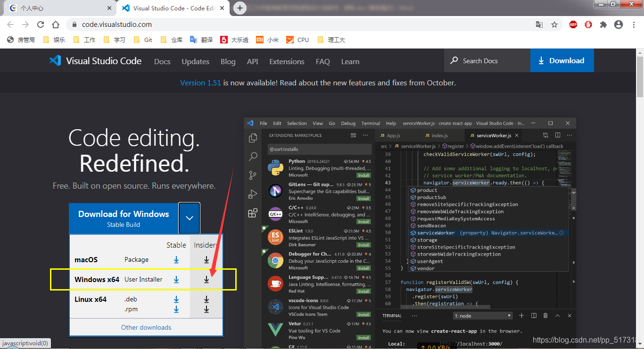Open the Git bookmarks folder
Viewport: 644px width, 349px height.
[143, 40]
